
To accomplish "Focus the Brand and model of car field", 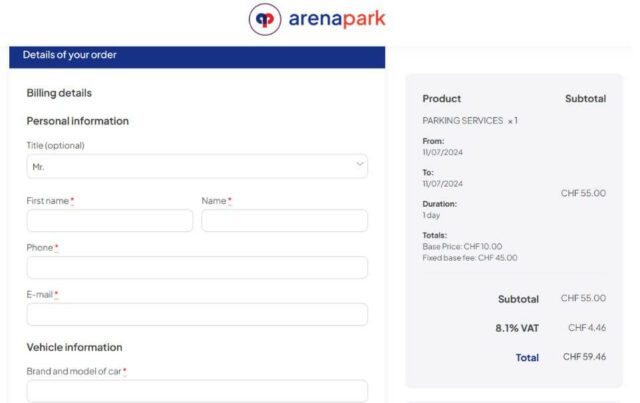I will coord(197,391).
